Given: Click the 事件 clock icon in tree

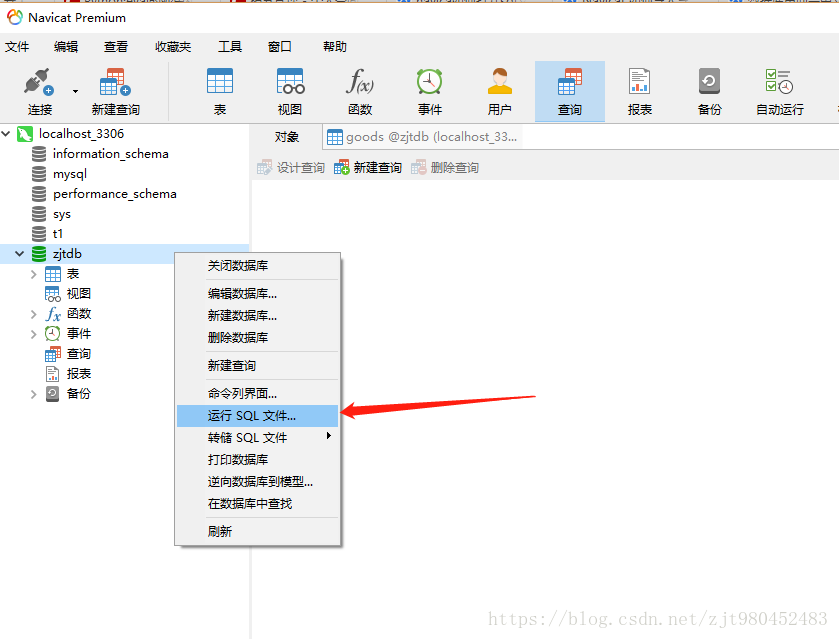Looking at the screenshot, I should pyautogui.click(x=52, y=334).
